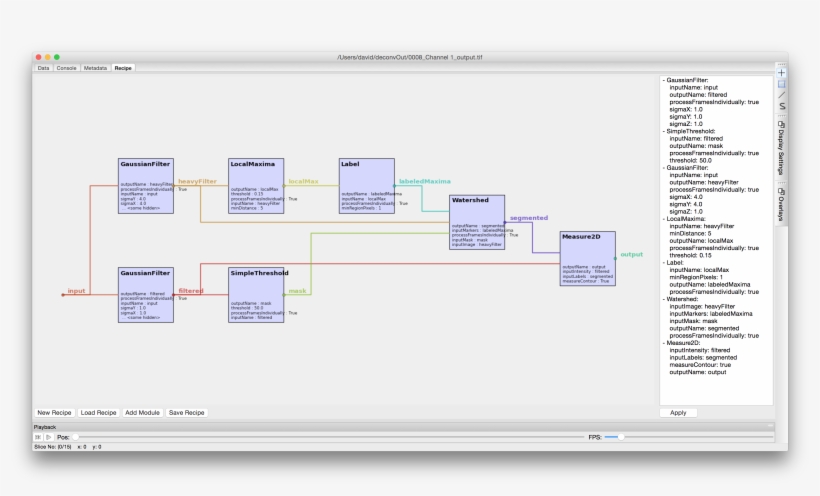This screenshot has height=496, width=820.
Task: Switch to the Data tab
Action: pyautogui.click(x=43, y=68)
